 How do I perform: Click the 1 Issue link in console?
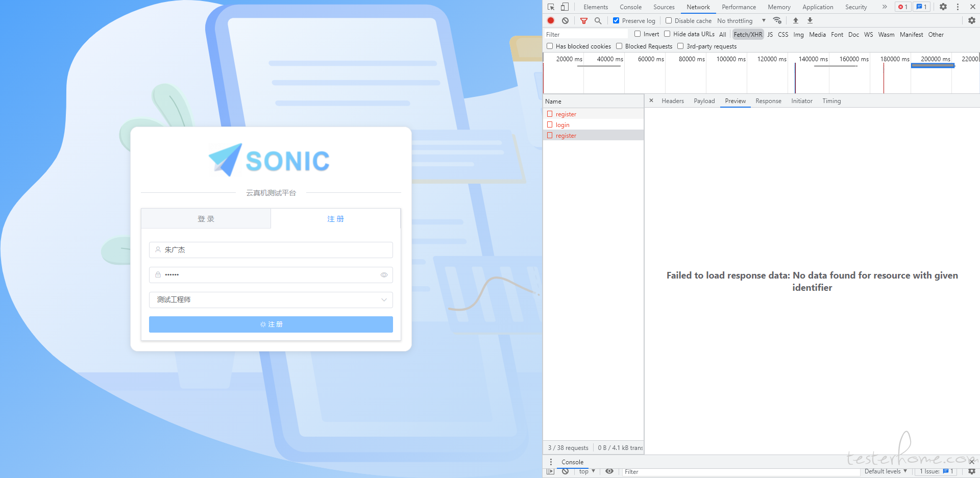pos(937,471)
